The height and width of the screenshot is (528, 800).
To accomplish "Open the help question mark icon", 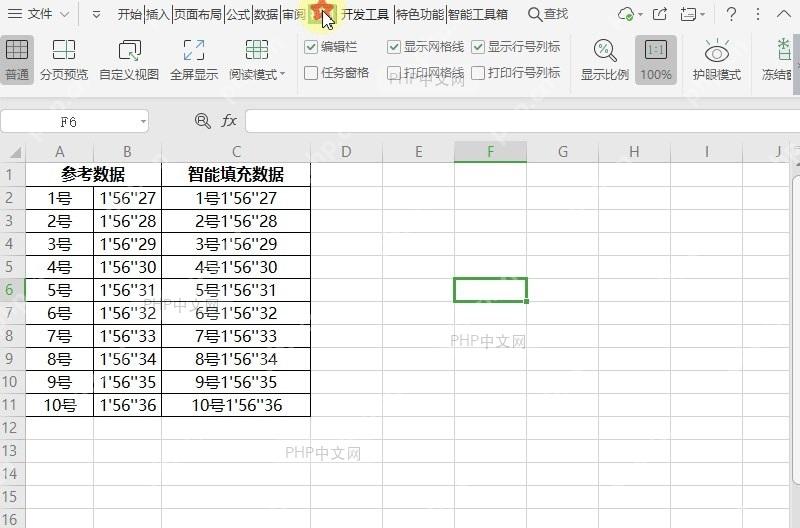I will [731, 14].
